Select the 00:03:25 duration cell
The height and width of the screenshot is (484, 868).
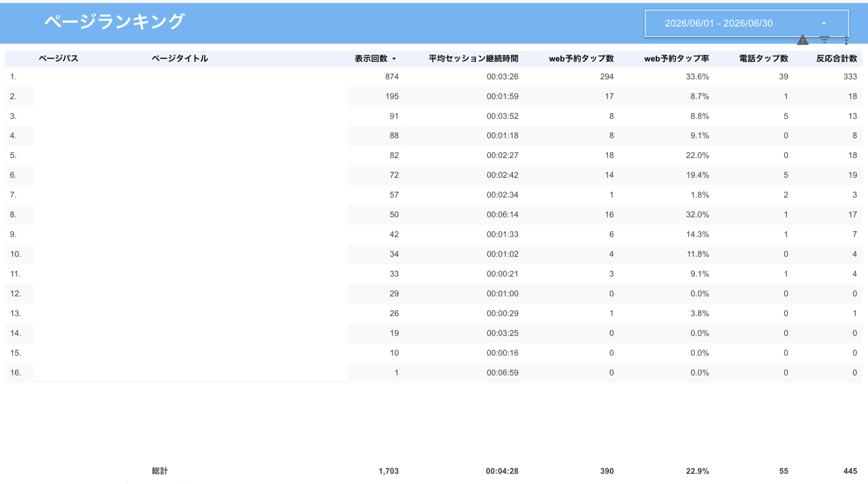(502, 333)
